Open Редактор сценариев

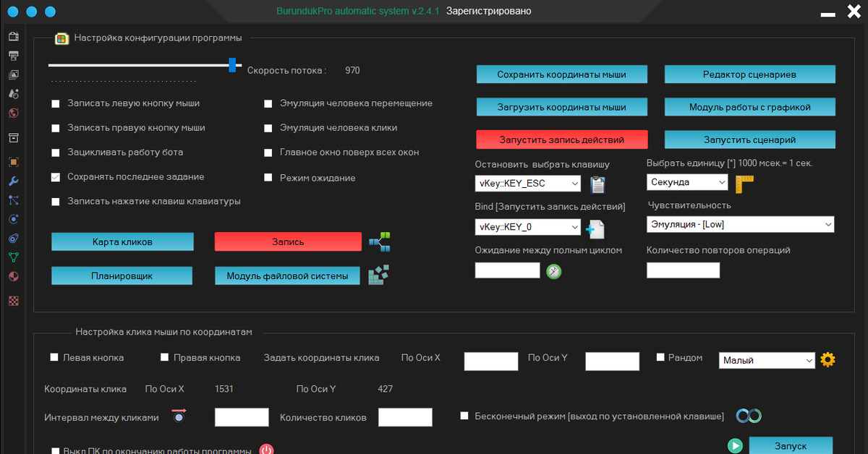[x=750, y=74]
